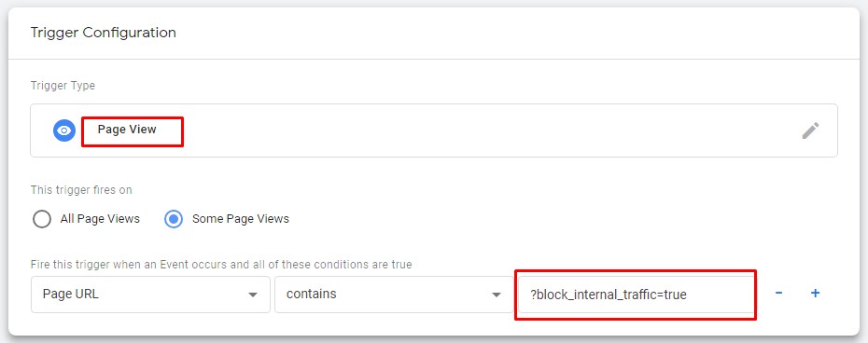Viewport: 868px width, 343px height.
Task: Open the Page URL variable dropdown
Action: tap(150, 295)
